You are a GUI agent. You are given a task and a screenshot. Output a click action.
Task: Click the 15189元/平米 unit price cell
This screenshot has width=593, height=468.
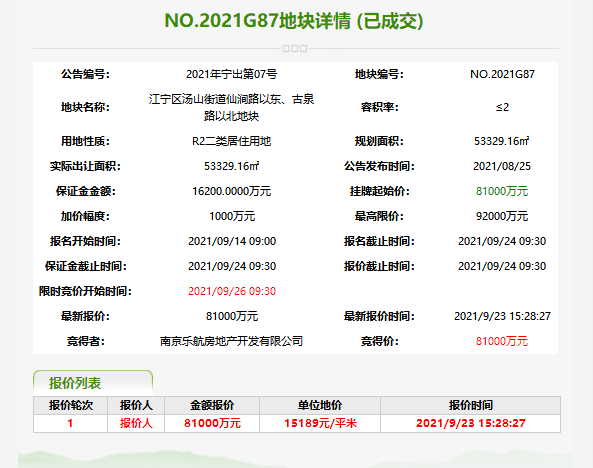pos(320,423)
